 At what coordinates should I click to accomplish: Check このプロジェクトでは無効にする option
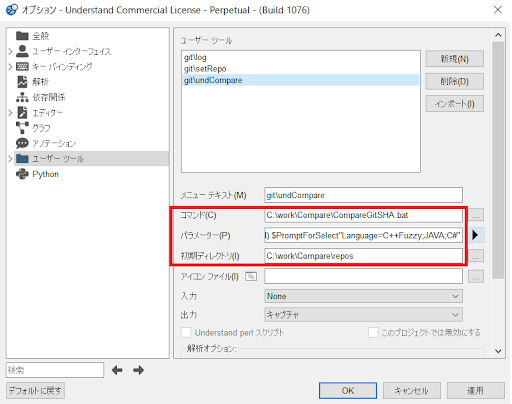click(x=373, y=332)
